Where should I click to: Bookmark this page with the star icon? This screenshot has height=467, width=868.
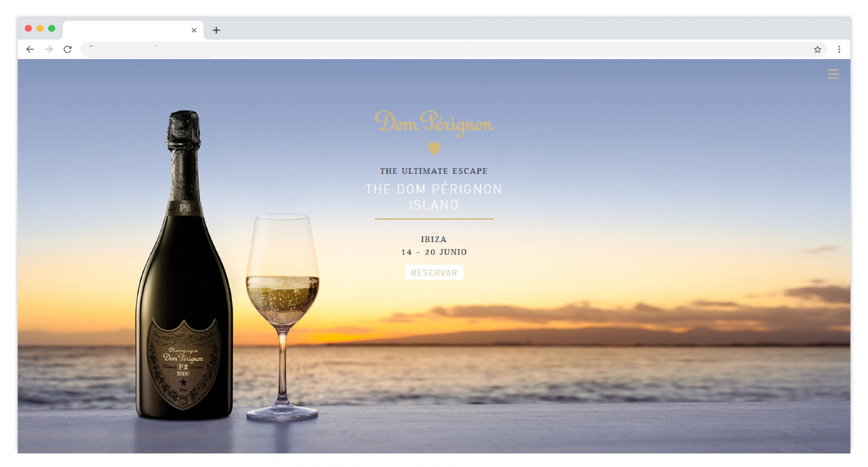coord(817,49)
